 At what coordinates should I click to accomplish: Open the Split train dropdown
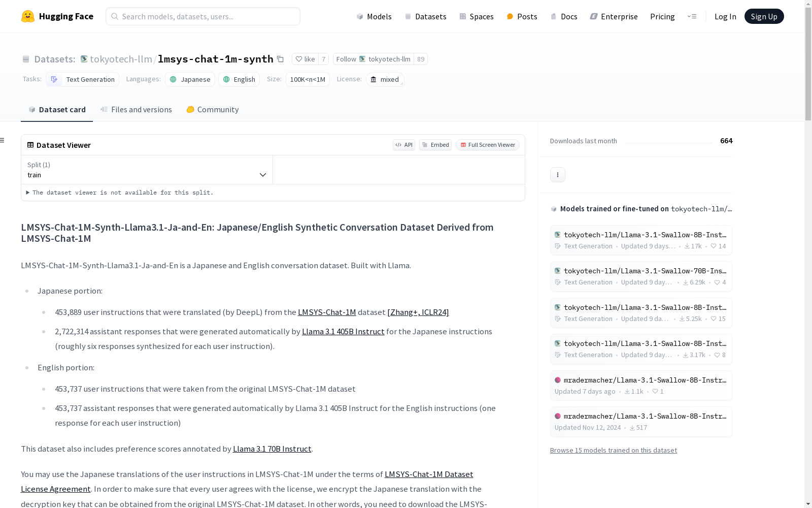tap(147, 170)
